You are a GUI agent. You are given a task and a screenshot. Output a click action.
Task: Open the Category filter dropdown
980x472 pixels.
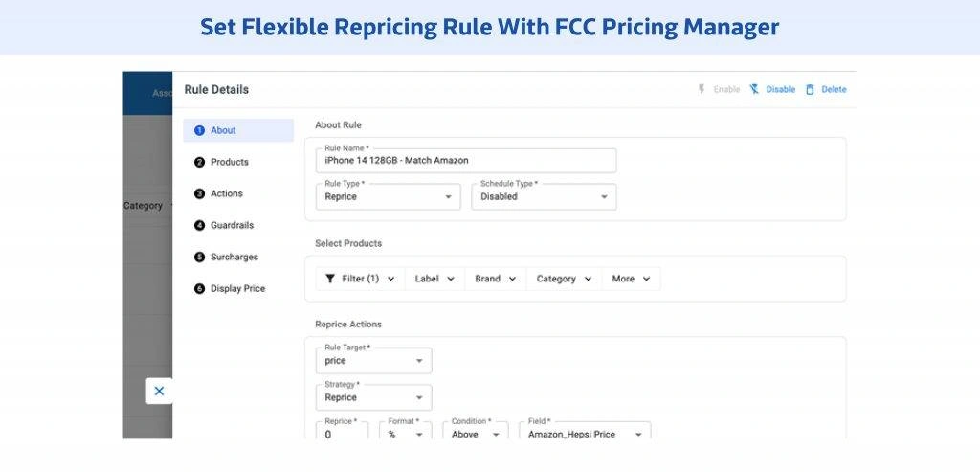point(563,279)
